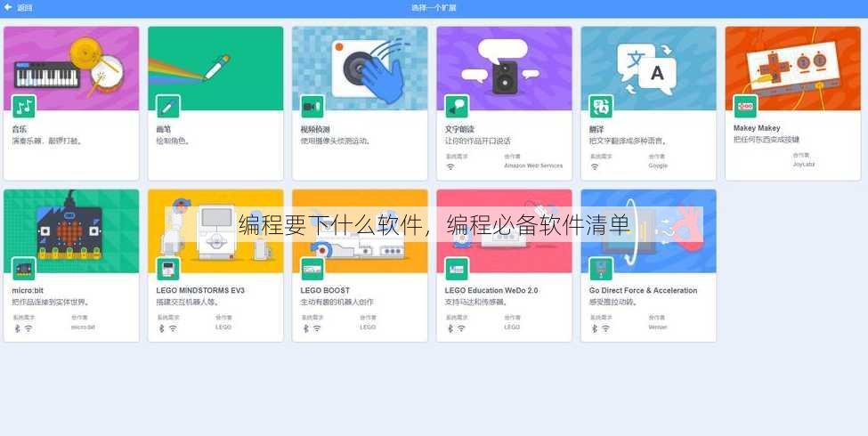Click the video camera badge icon

tap(312, 106)
